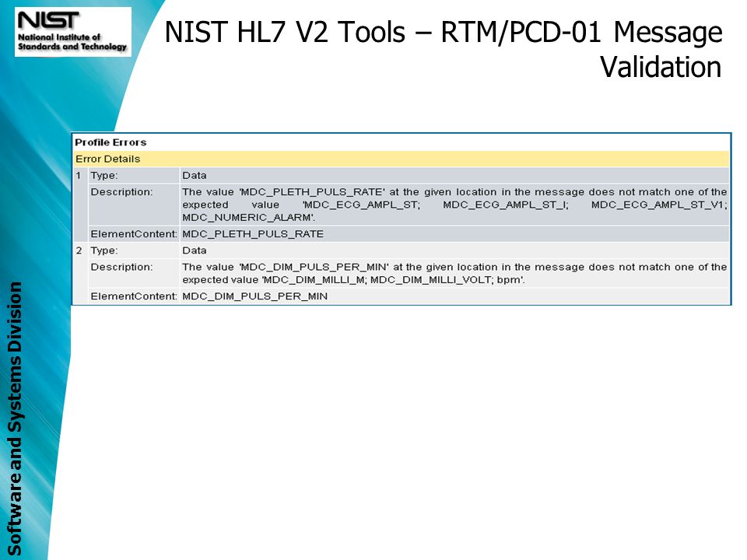Click the 'Error Details' yellow header row
The height and width of the screenshot is (560, 747).
click(402, 159)
